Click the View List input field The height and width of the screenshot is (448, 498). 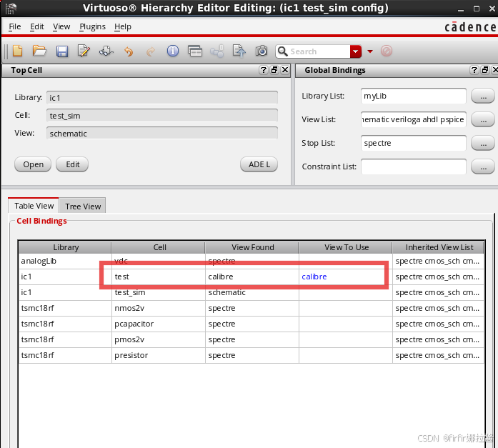pyautogui.click(x=414, y=119)
